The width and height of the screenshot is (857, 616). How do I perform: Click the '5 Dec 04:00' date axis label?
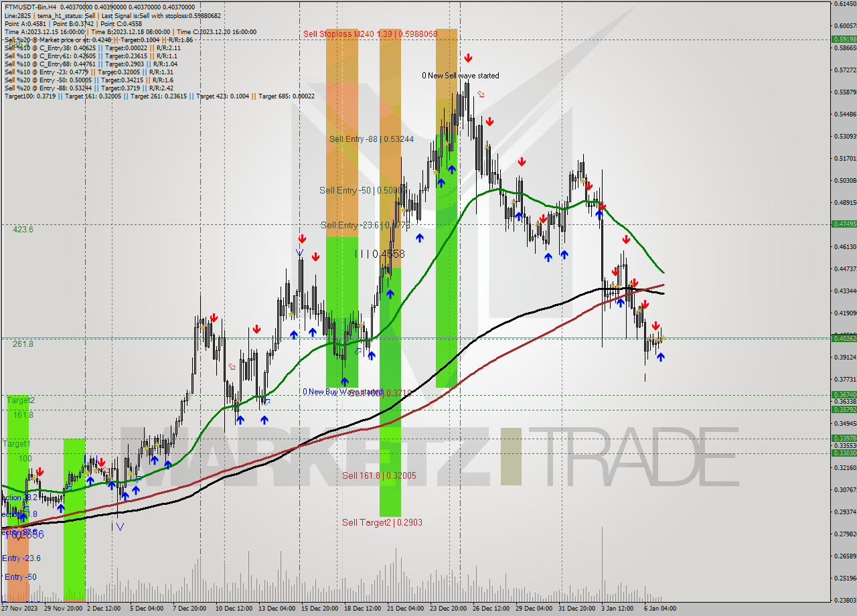147,609
